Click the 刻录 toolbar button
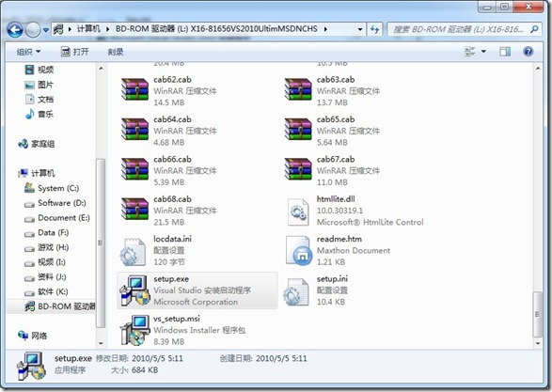552x392 pixels. (116, 52)
